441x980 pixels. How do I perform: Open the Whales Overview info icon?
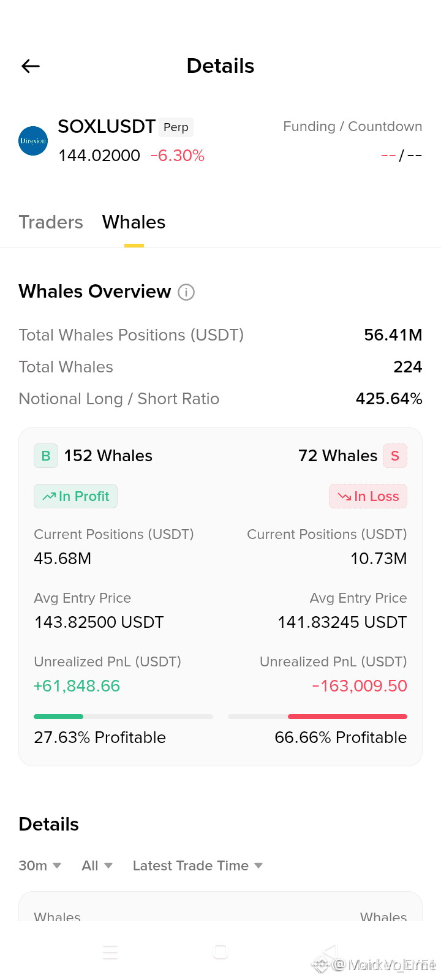(186, 292)
